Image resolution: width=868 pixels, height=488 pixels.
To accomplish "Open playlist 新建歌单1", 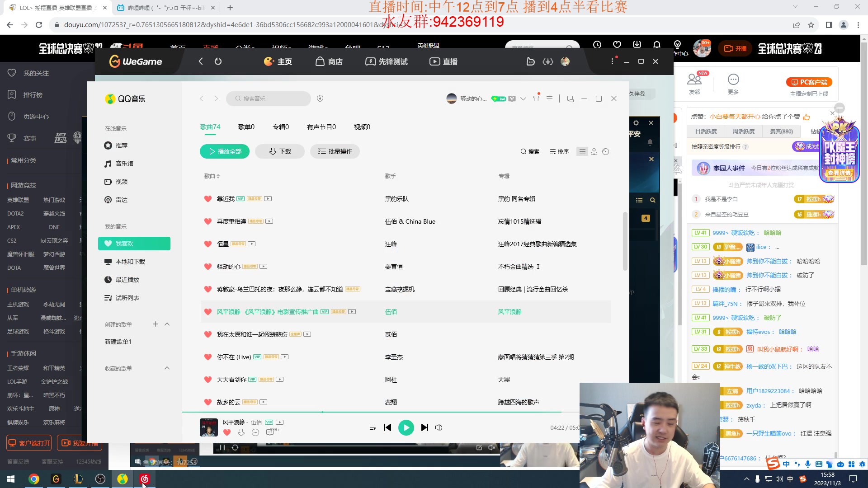I will pyautogui.click(x=118, y=342).
